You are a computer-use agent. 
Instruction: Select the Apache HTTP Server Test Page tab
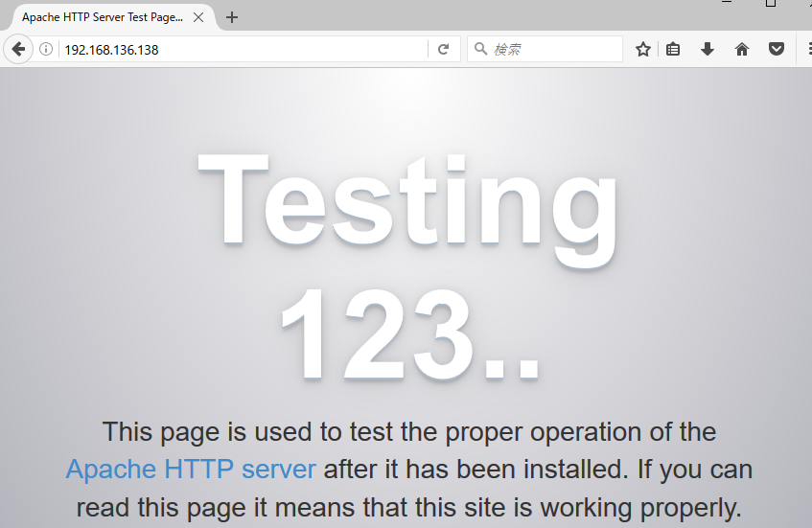coord(101,17)
